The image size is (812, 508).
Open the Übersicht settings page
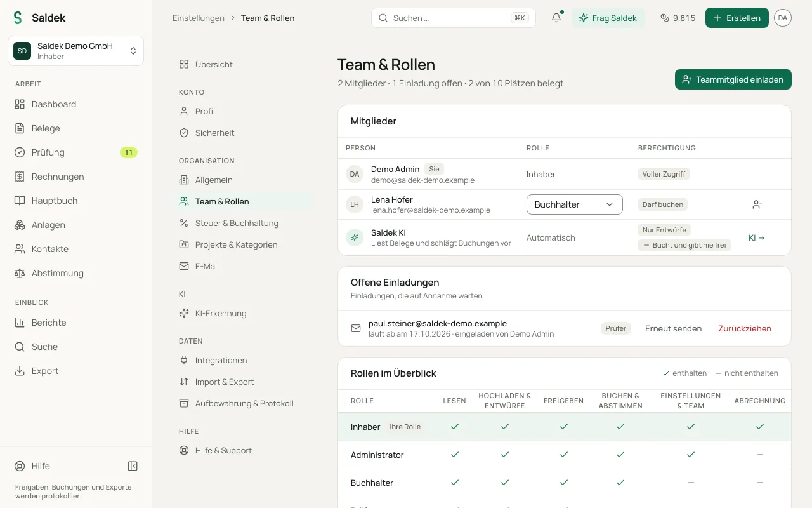pos(242,64)
